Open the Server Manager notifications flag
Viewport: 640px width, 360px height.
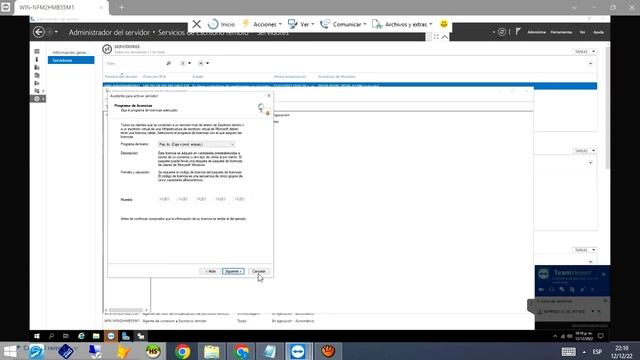pos(518,31)
